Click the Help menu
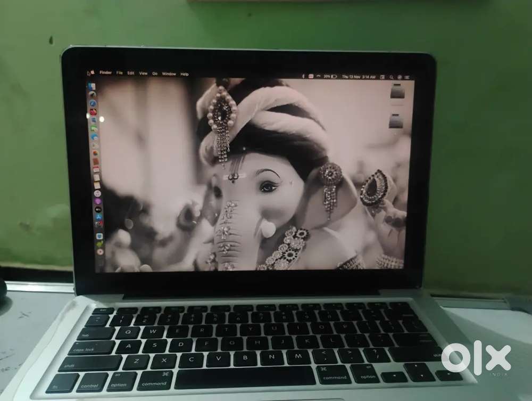The height and width of the screenshot is (401, 532). (x=185, y=74)
